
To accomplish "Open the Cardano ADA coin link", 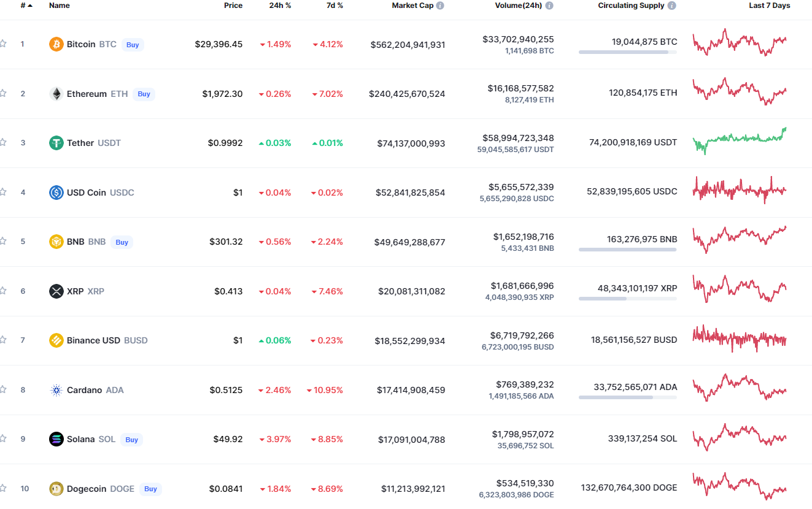I will point(84,390).
